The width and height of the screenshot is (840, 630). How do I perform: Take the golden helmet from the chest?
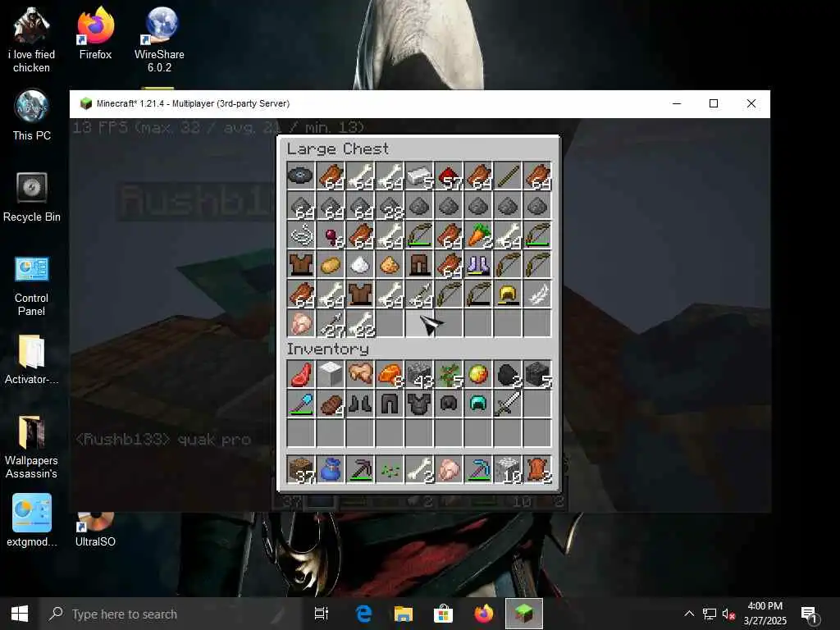(x=507, y=294)
